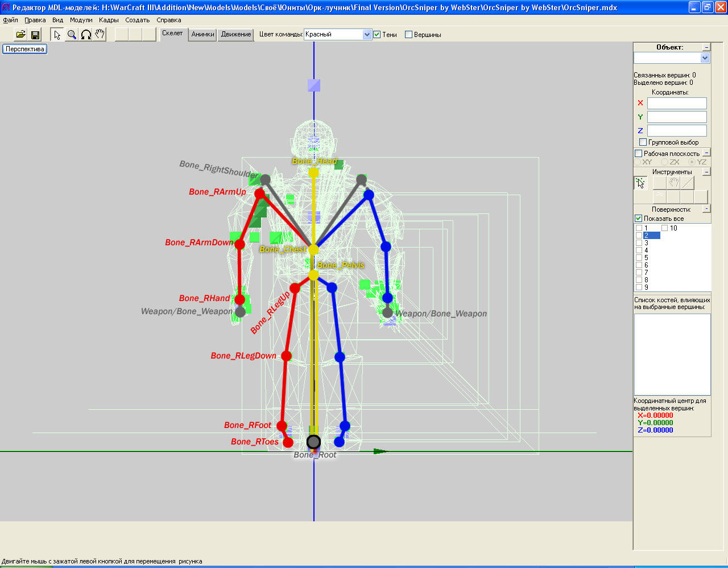The height and width of the screenshot is (568, 728).
Task: Open the Цвет команды team color dropdown
Action: (x=367, y=35)
